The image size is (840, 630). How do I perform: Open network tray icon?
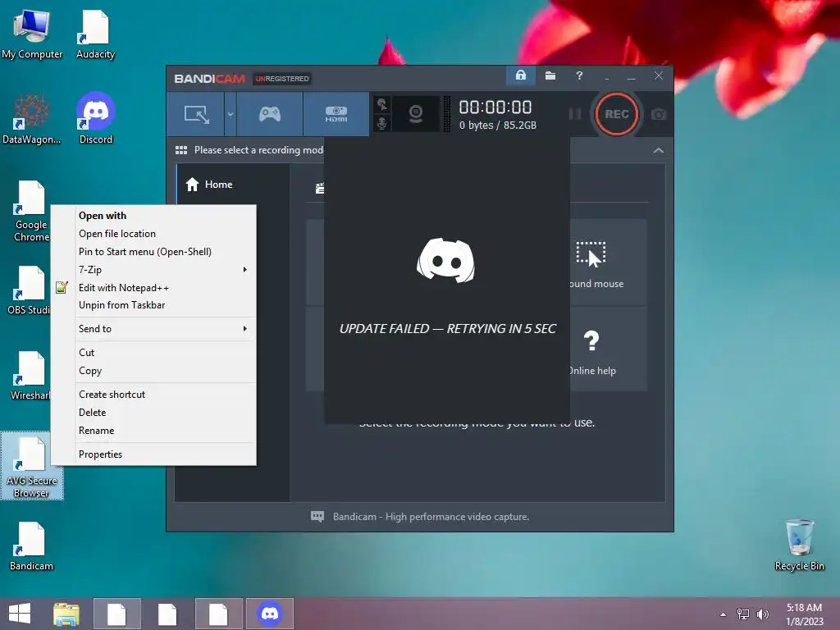(742, 614)
